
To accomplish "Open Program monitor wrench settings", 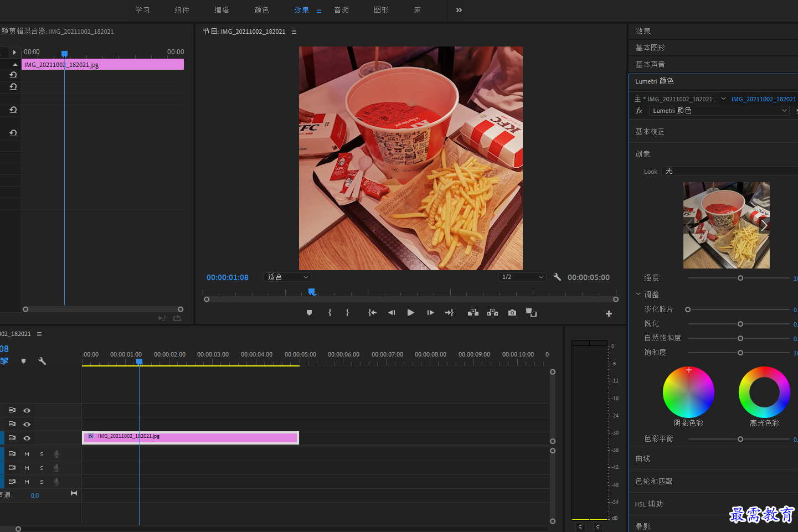I will tap(557, 277).
